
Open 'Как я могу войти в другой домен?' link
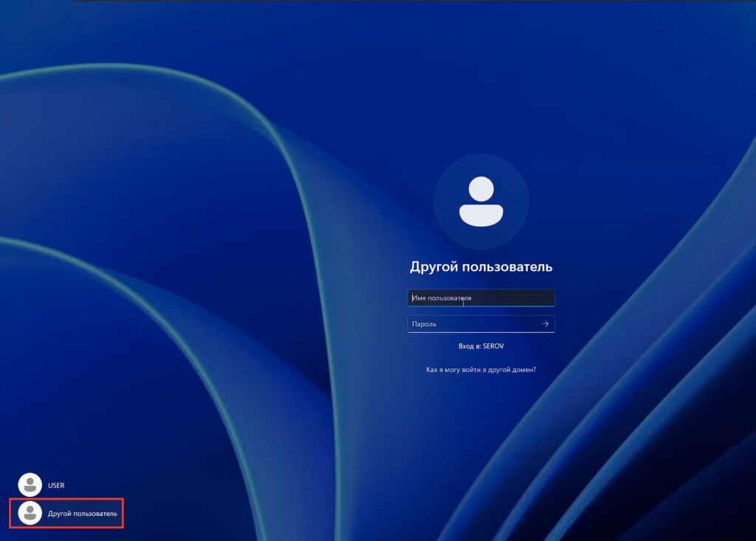[x=481, y=370]
